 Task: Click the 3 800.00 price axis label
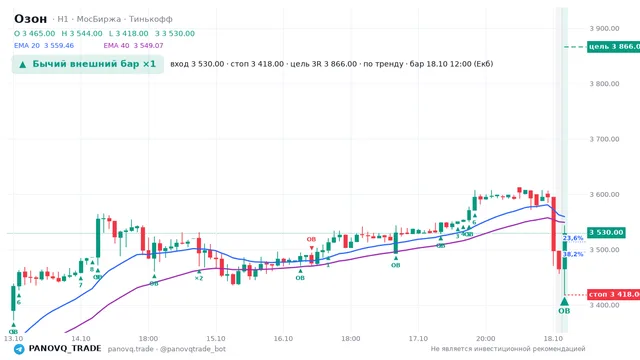[604, 84]
